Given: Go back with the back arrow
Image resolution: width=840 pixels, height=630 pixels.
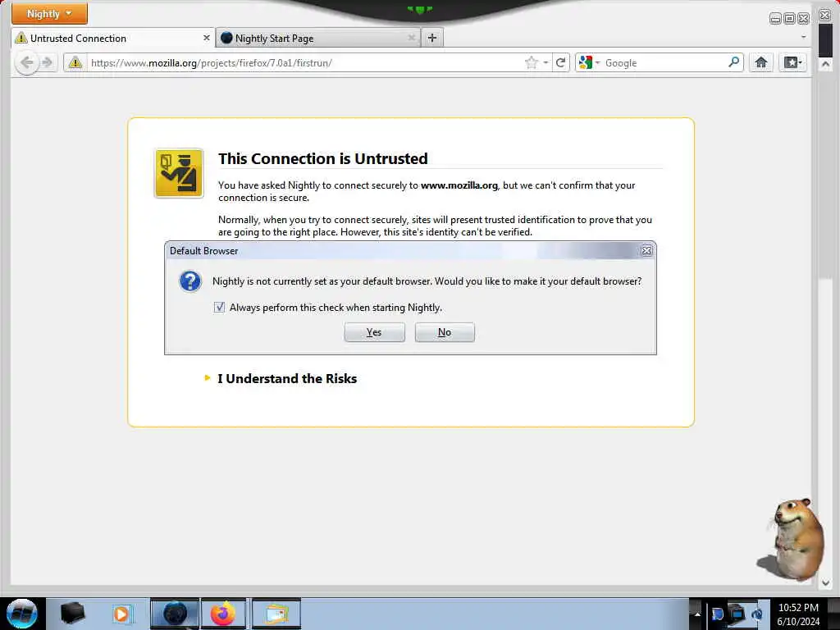Looking at the screenshot, I should (26, 62).
